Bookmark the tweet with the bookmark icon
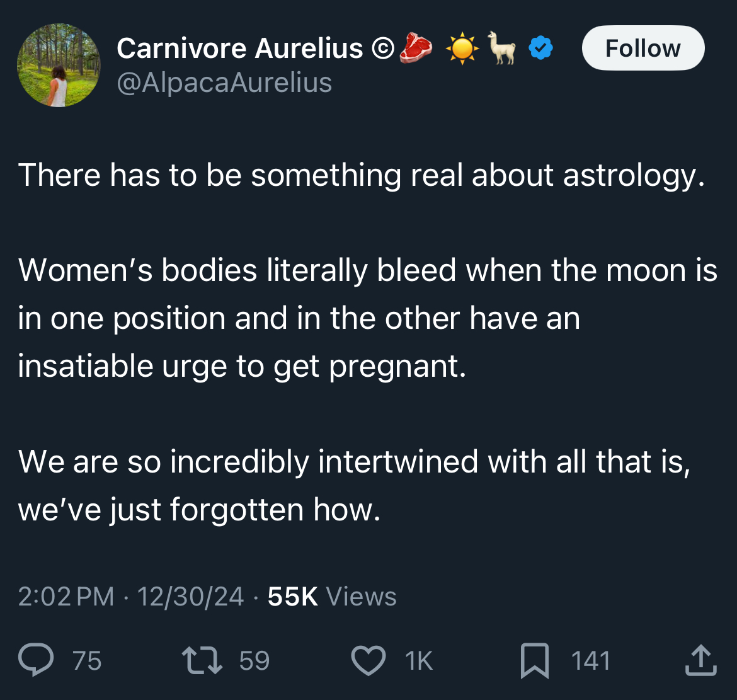737x700 pixels. pyautogui.click(x=534, y=660)
